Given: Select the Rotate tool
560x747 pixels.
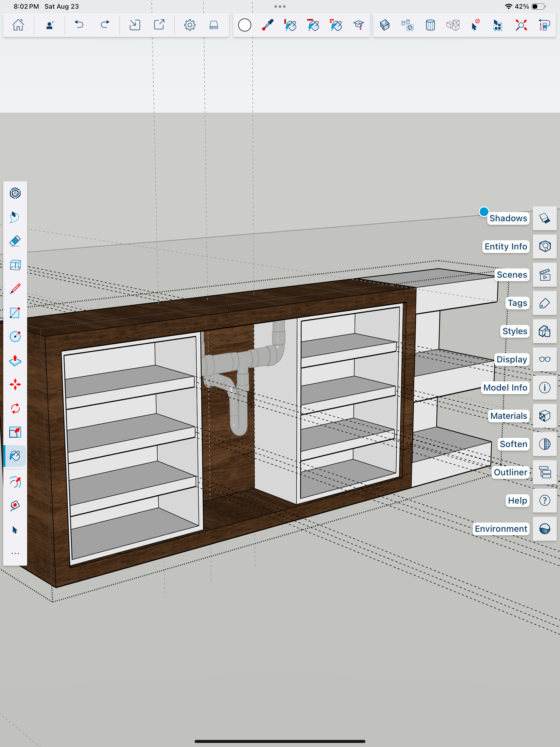Looking at the screenshot, I should tap(15, 409).
